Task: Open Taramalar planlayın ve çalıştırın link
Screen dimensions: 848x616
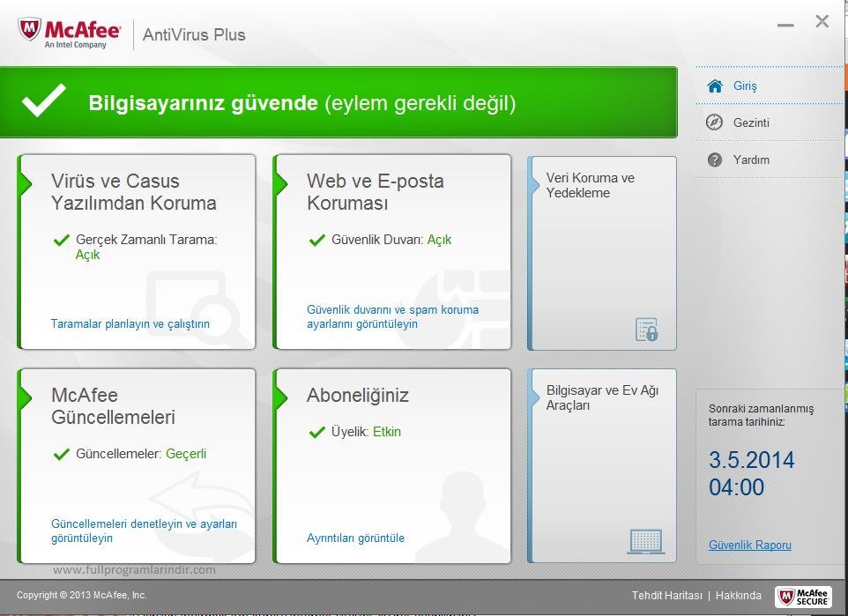Action: click(x=130, y=324)
